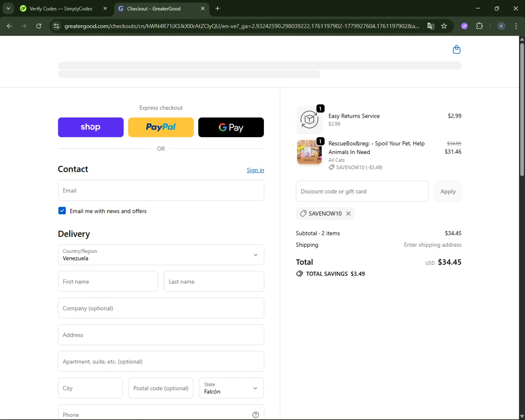Click the Email input field
The width and height of the screenshot is (525, 420).
pos(161,190)
